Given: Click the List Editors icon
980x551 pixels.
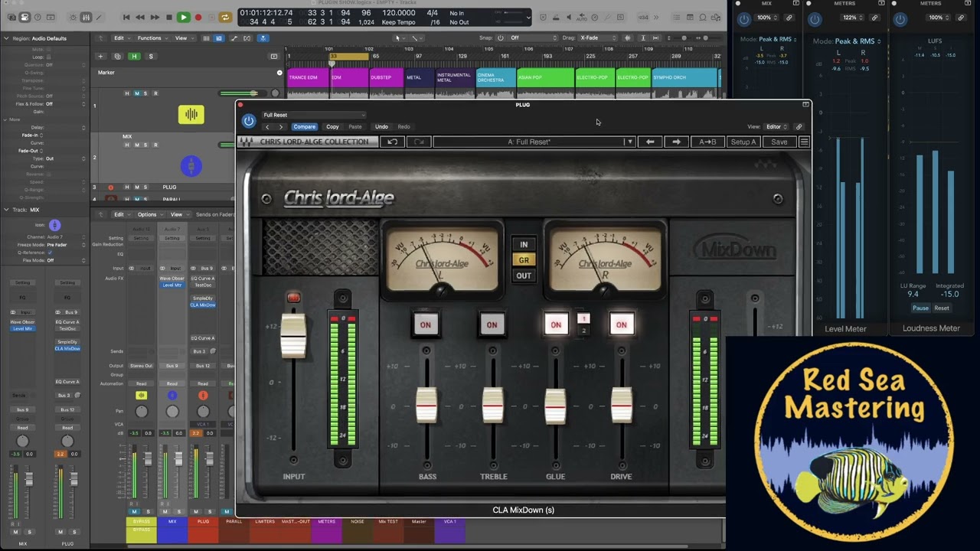Looking at the screenshot, I should click(676, 17).
